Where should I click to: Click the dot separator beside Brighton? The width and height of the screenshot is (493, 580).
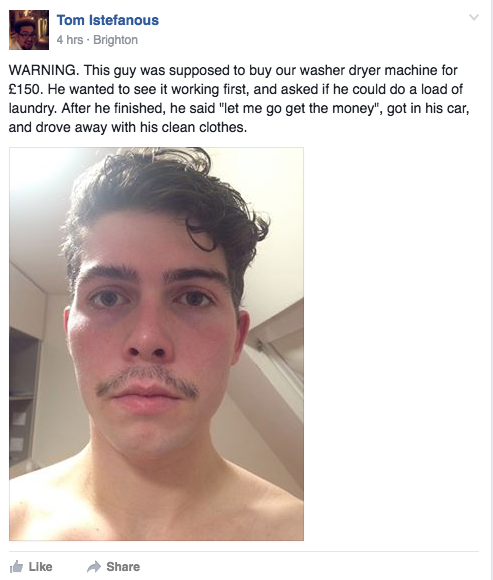(x=88, y=40)
